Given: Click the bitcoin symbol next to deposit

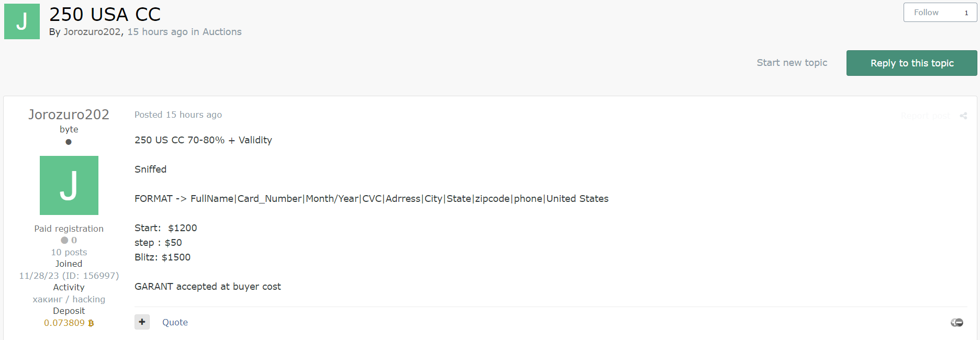Looking at the screenshot, I should (91, 323).
